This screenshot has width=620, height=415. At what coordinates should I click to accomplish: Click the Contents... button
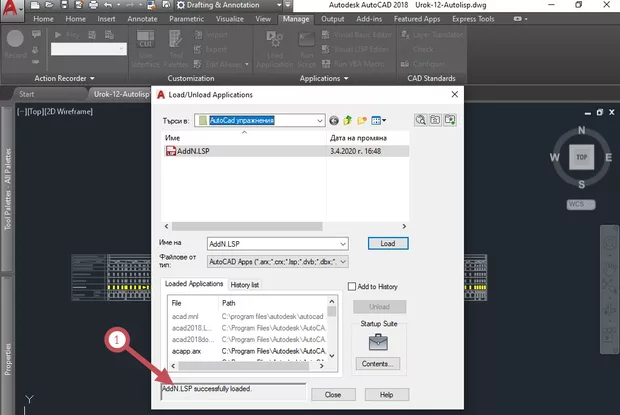point(380,363)
